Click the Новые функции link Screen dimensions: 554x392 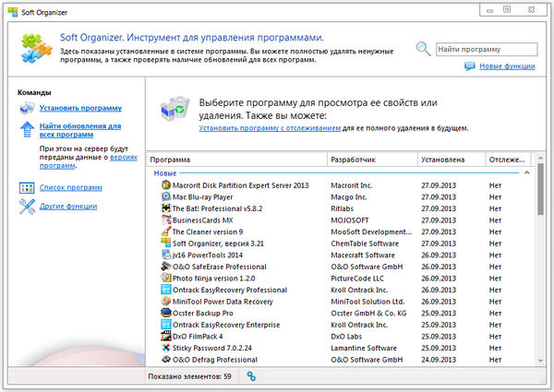pos(506,66)
